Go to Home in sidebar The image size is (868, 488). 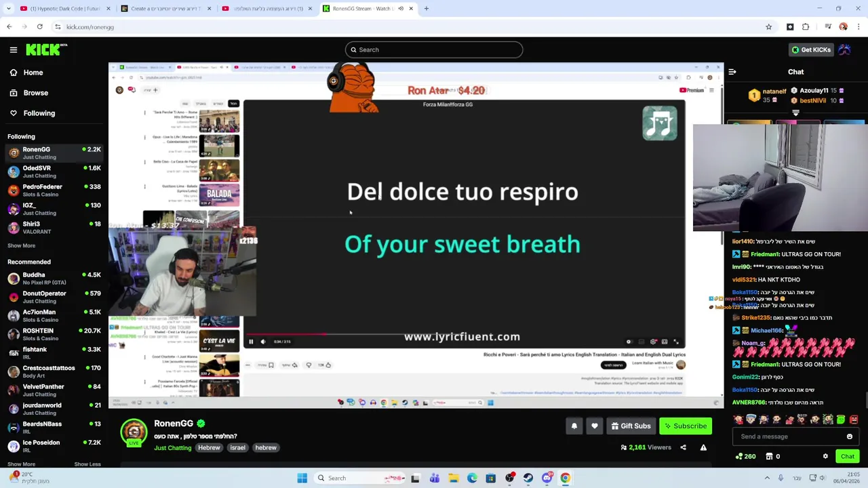(x=26, y=73)
